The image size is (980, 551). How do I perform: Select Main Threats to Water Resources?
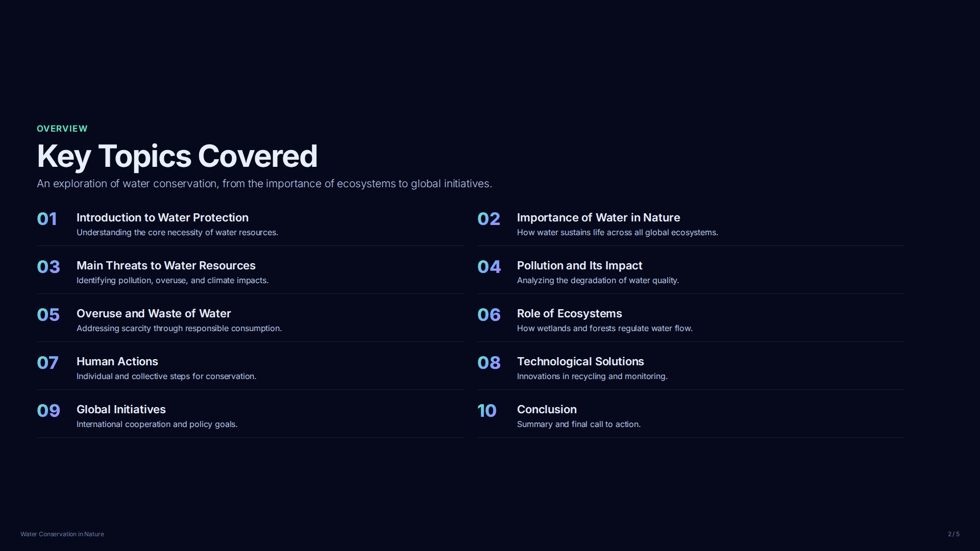pyautogui.click(x=166, y=266)
